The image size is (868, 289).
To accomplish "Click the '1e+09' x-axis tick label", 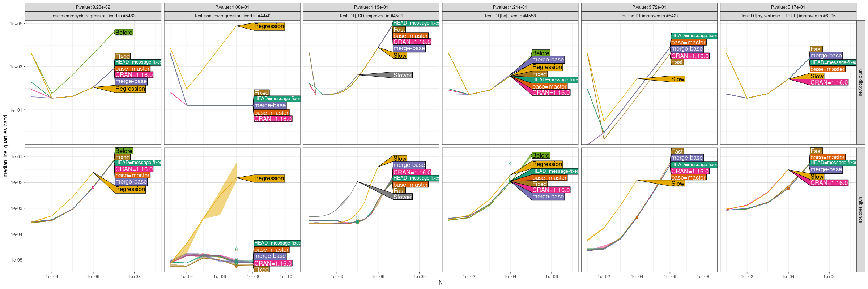I will (419, 277).
